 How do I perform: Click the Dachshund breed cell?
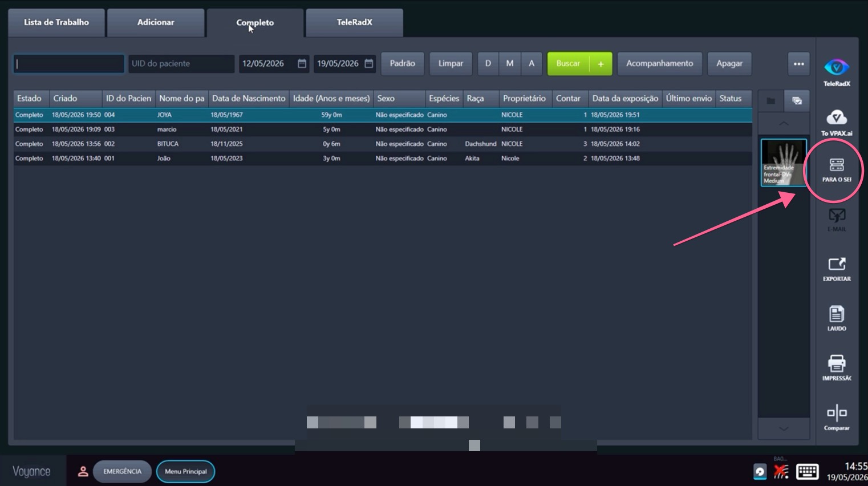click(x=481, y=144)
